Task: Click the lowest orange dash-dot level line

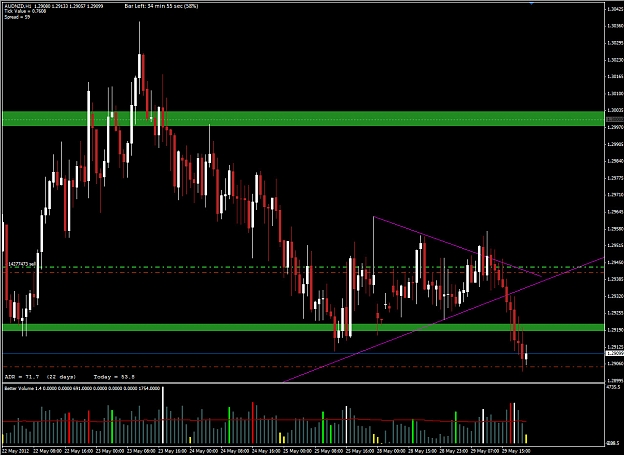Action: (304, 366)
